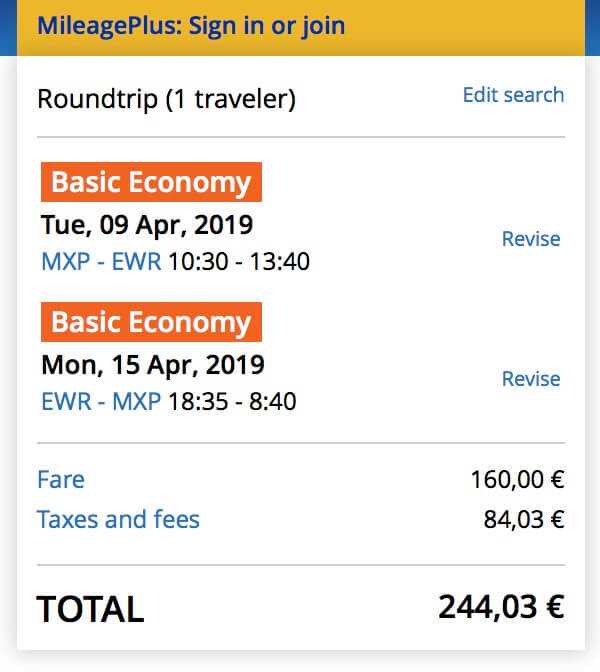The image size is (600, 672).
Task: Open the EWR - MXP route link
Action: point(101,402)
